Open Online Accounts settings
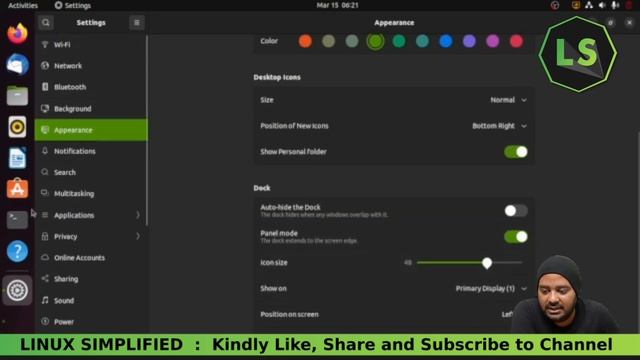This screenshot has width=640, height=360. 91,257
